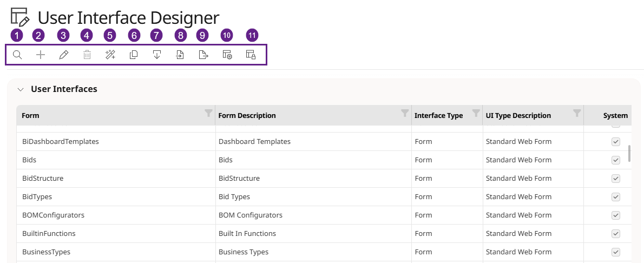Click the download arrow toolbar icon
Viewport: 644px width, 263px height.
pyautogui.click(x=156, y=55)
